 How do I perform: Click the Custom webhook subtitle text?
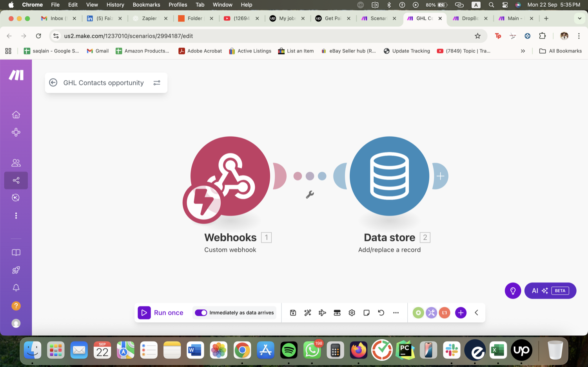tap(230, 250)
